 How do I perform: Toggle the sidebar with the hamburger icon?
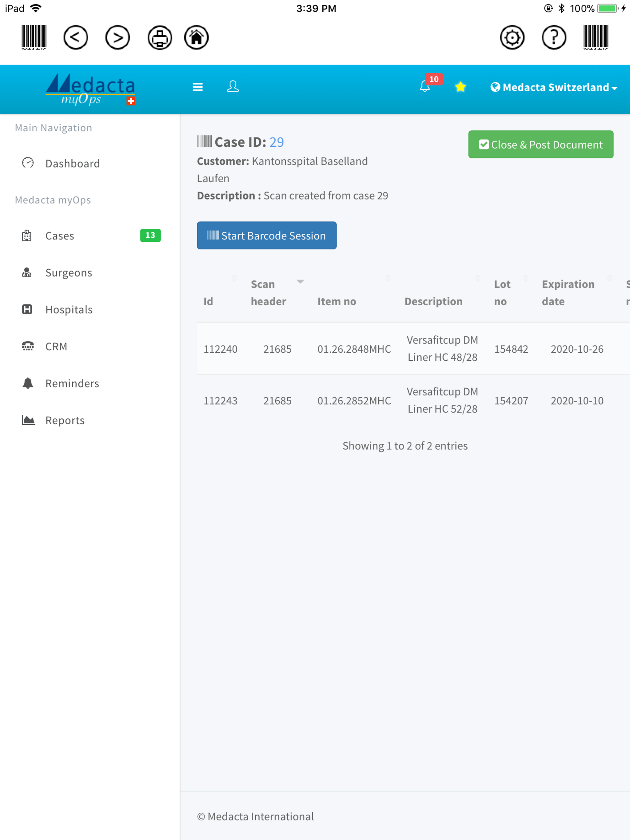point(197,87)
